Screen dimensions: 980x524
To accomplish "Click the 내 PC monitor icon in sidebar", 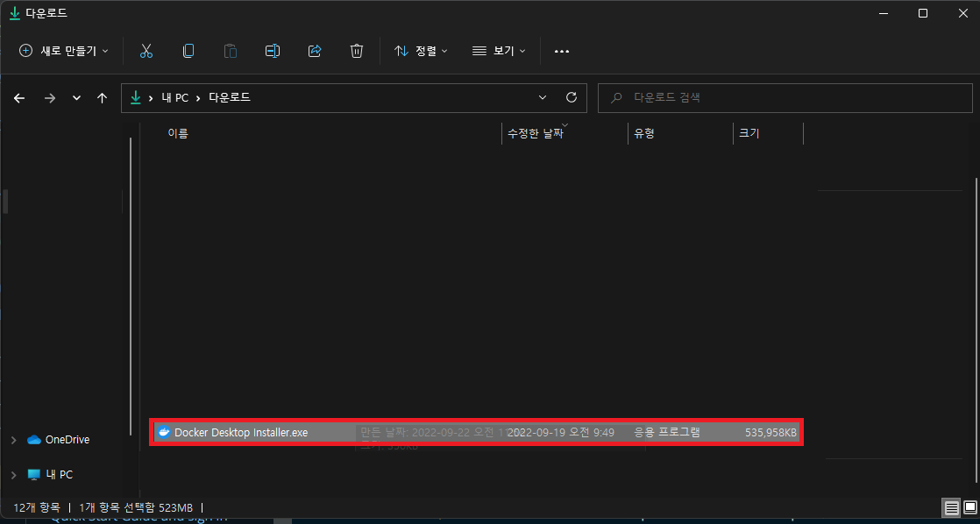I will (34, 475).
